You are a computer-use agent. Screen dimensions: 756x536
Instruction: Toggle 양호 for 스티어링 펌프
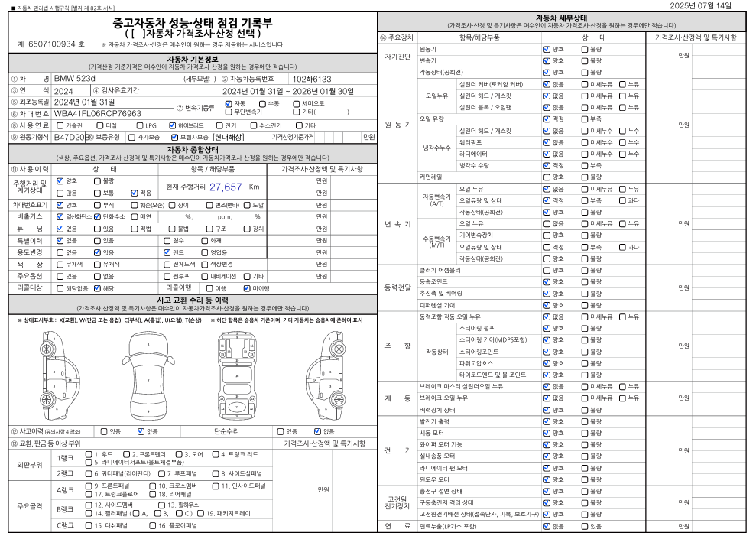pos(547,329)
